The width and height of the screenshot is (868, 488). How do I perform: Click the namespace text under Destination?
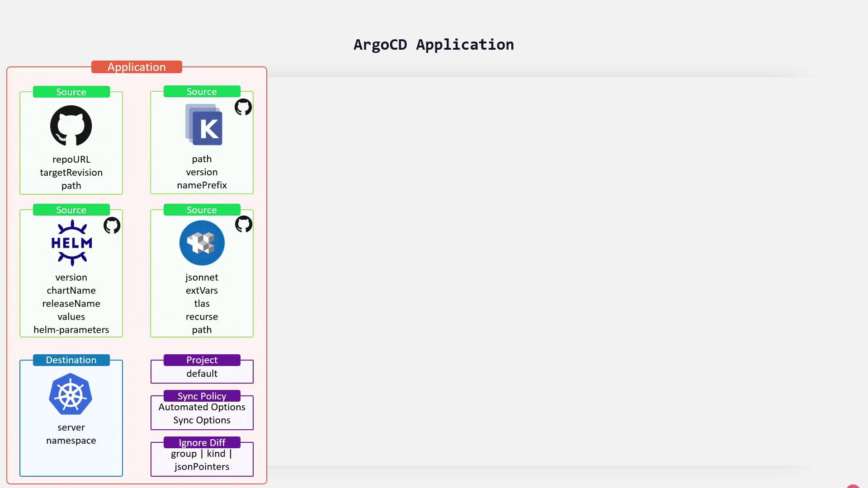[x=71, y=441]
